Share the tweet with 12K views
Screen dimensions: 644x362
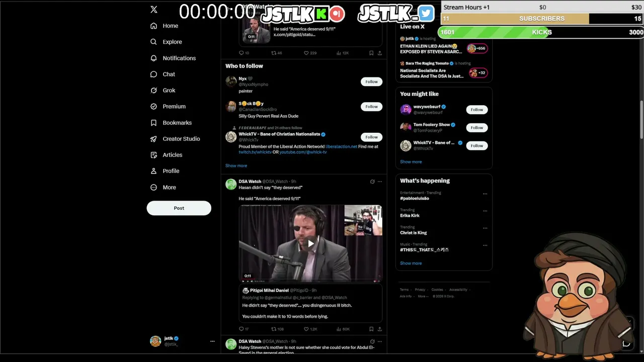click(379, 53)
